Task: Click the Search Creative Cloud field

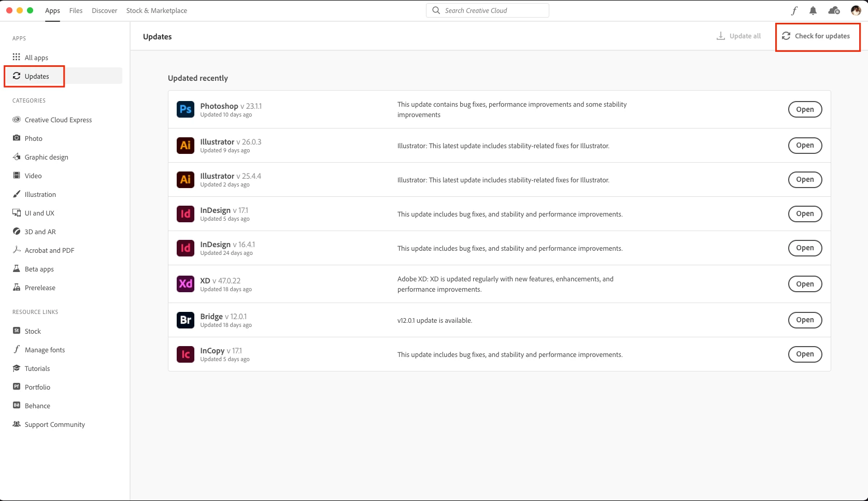Action: pyautogui.click(x=488, y=10)
